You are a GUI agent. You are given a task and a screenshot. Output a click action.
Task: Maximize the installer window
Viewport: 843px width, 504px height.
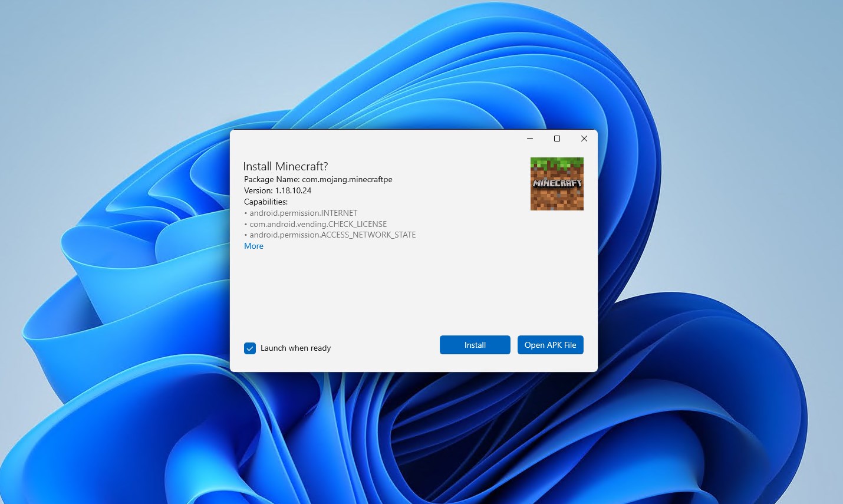click(x=557, y=139)
